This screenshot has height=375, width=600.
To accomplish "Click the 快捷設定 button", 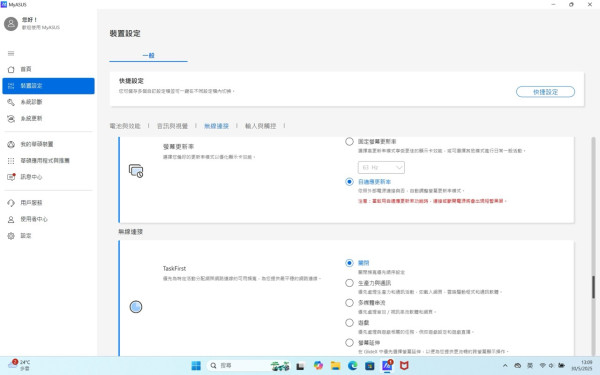I will click(545, 92).
